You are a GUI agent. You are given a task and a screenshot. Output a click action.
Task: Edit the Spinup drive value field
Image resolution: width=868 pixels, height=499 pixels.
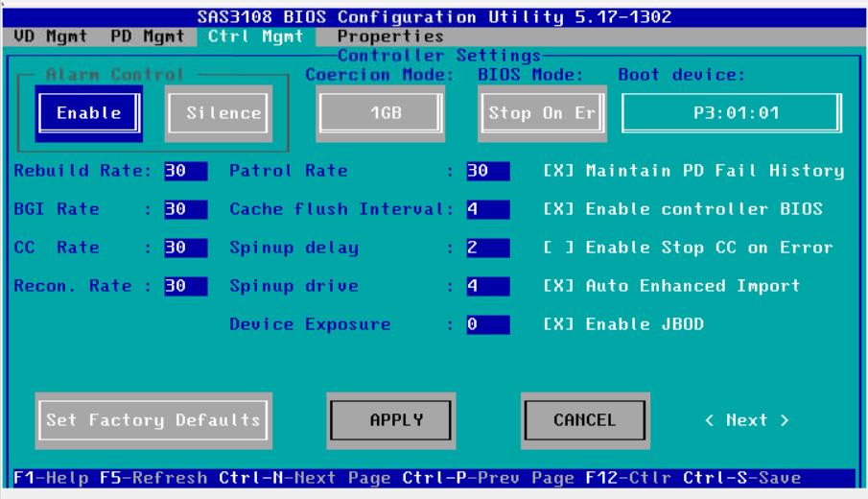click(x=488, y=286)
